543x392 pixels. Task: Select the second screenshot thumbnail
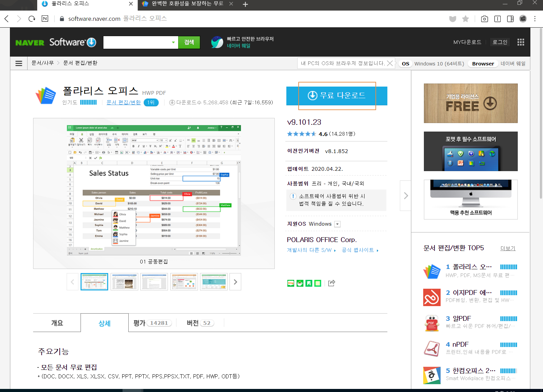coord(124,282)
